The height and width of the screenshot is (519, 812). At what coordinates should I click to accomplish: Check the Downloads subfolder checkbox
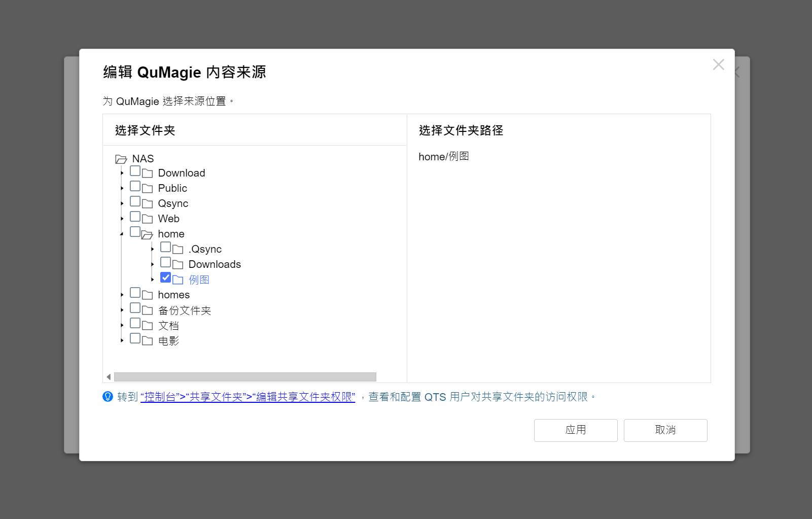tap(165, 262)
